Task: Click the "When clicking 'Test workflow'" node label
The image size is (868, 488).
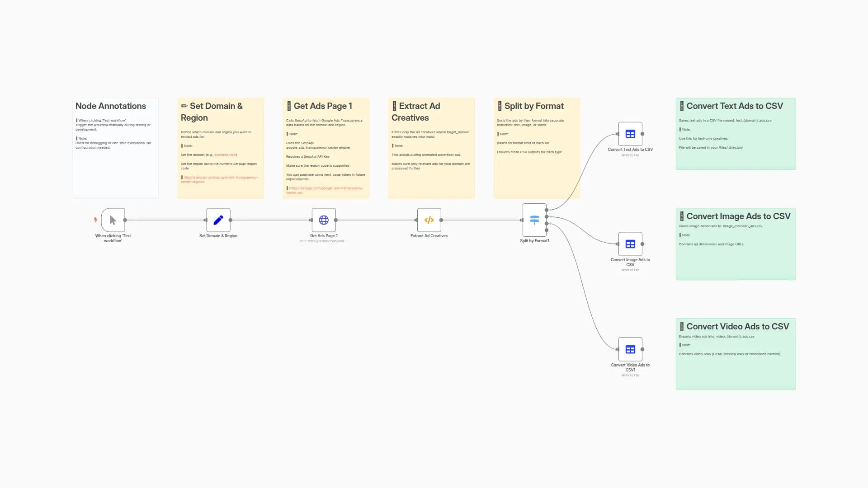Action: tap(113, 238)
